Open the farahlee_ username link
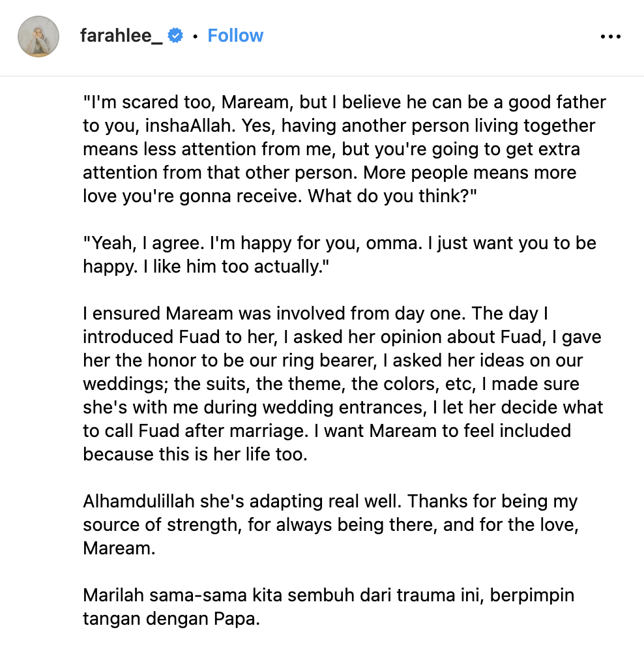 [x=121, y=36]
